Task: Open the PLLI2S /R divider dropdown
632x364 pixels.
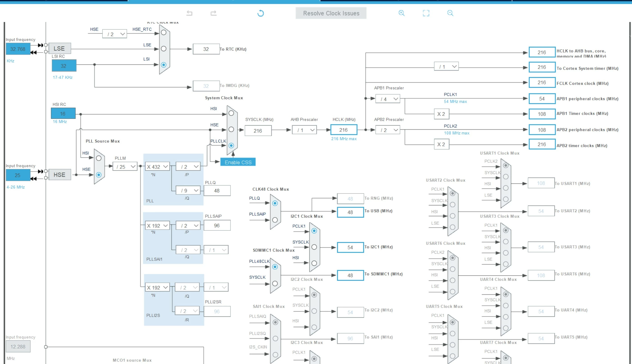Action: tap(187, 311)
